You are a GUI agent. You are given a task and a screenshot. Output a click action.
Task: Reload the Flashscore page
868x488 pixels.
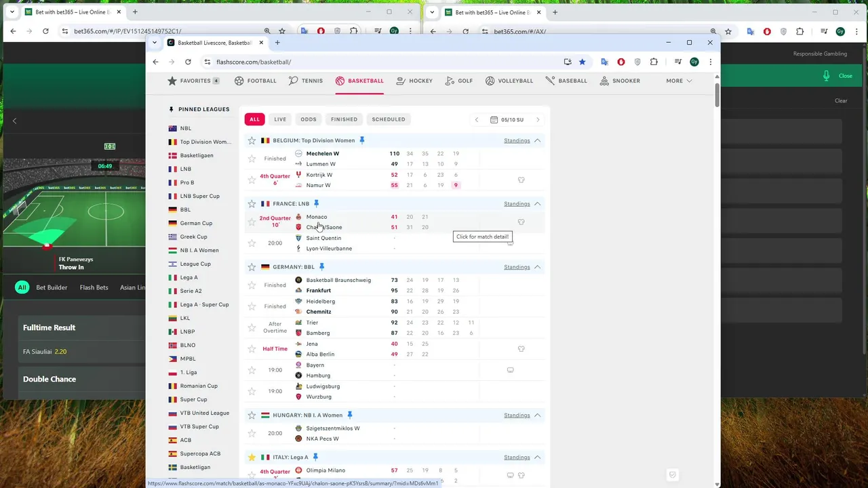(x=188, y=62)
